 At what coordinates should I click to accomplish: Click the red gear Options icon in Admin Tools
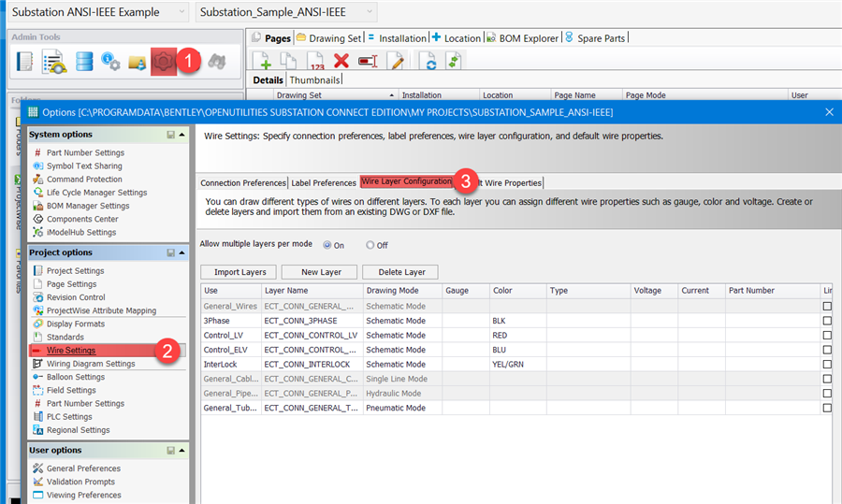click(164, 62)
